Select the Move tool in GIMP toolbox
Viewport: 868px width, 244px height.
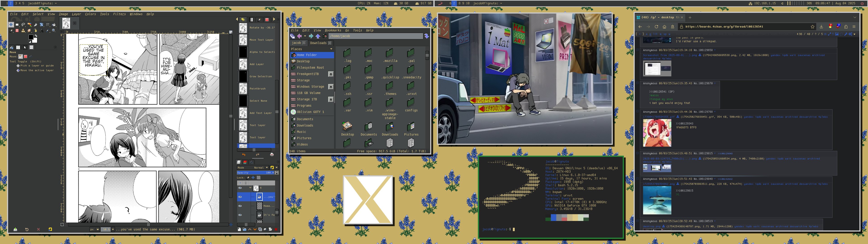pos(11,25)
